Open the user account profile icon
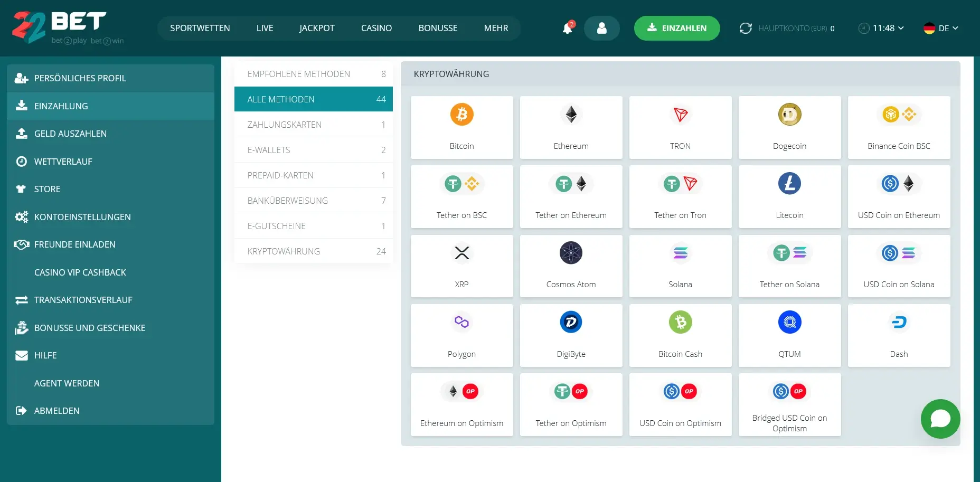Screen dimensions: 980x482 tap(601, 28)
